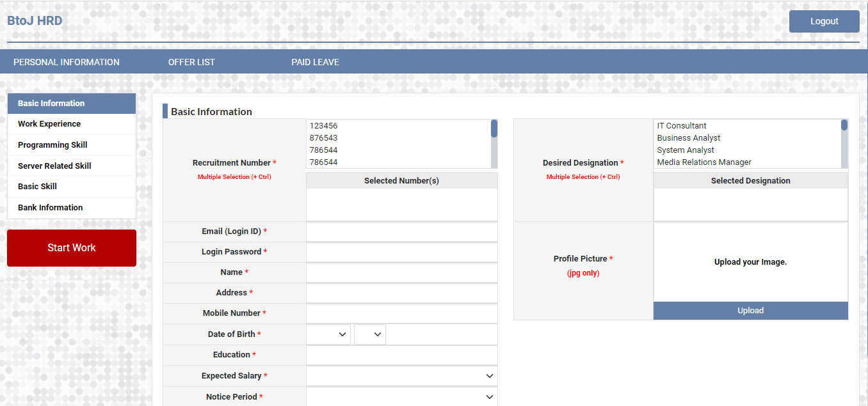Open the Paid Leave menu

pos(315,62)
